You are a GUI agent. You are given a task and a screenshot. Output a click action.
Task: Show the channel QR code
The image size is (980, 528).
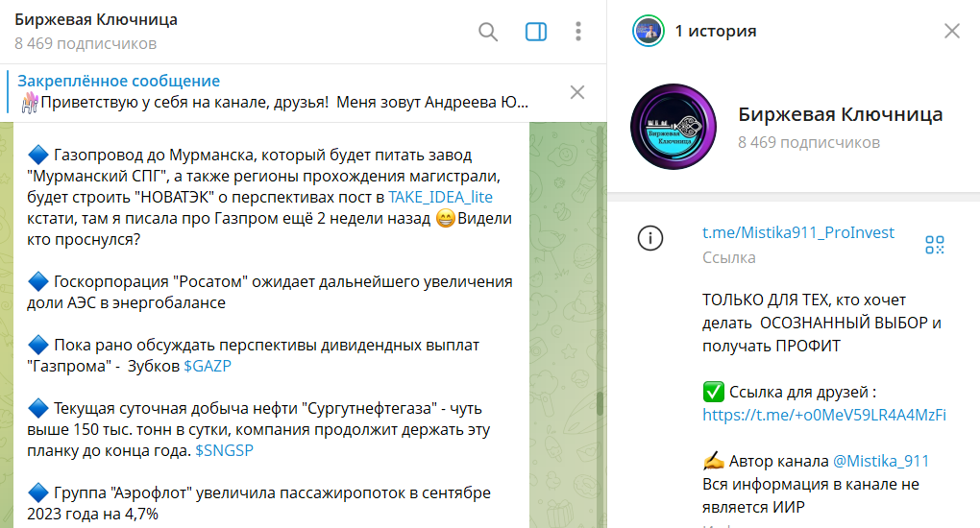click(x=935, y=244)
